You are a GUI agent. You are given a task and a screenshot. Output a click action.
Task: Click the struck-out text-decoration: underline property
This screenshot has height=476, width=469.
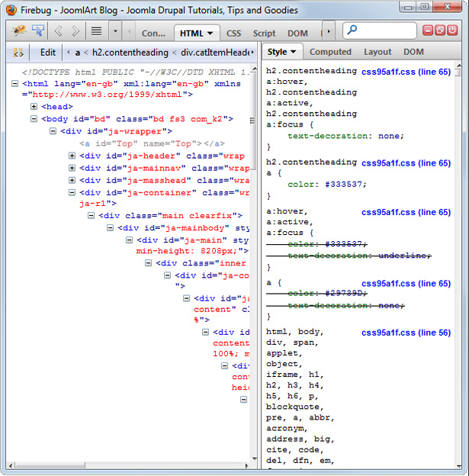coord(359,256)
